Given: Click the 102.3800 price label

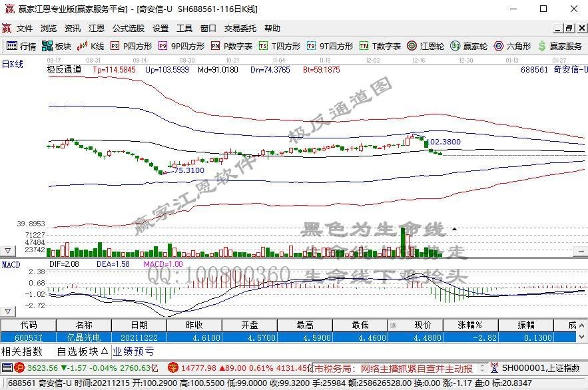Looking at the screenshot, I should coord(443,142).
